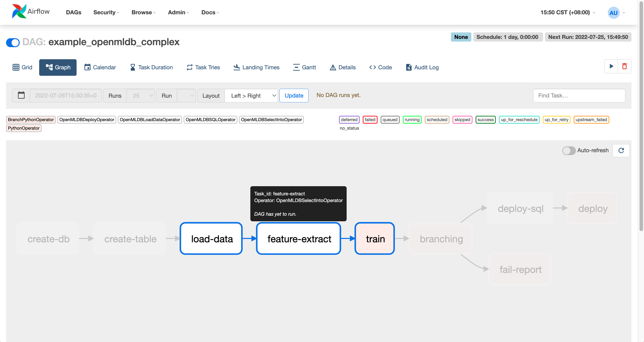
Task: Toggle the Auto-refresh switch
Action: 568,151
